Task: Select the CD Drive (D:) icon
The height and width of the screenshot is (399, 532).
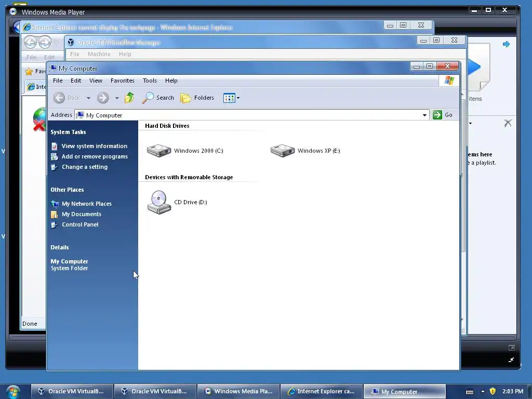Action: coord(177,202)
